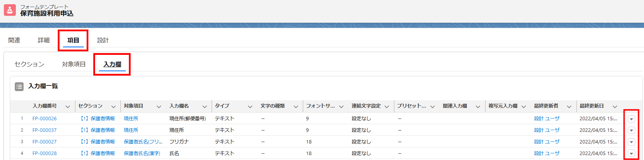The height and width of the screenshot is (160, 644).
Task: Click the 現住所(郵便番号) field name cell
Action: pos(188,119)
